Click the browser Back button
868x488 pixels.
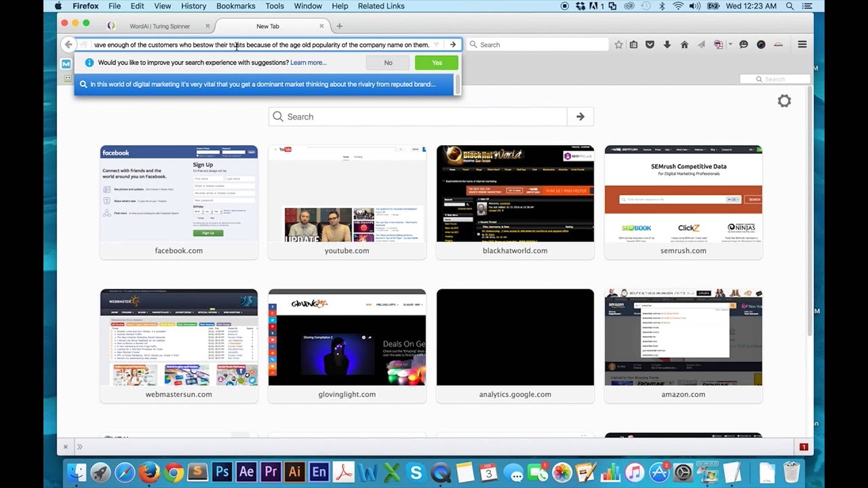tap(68, 45)
